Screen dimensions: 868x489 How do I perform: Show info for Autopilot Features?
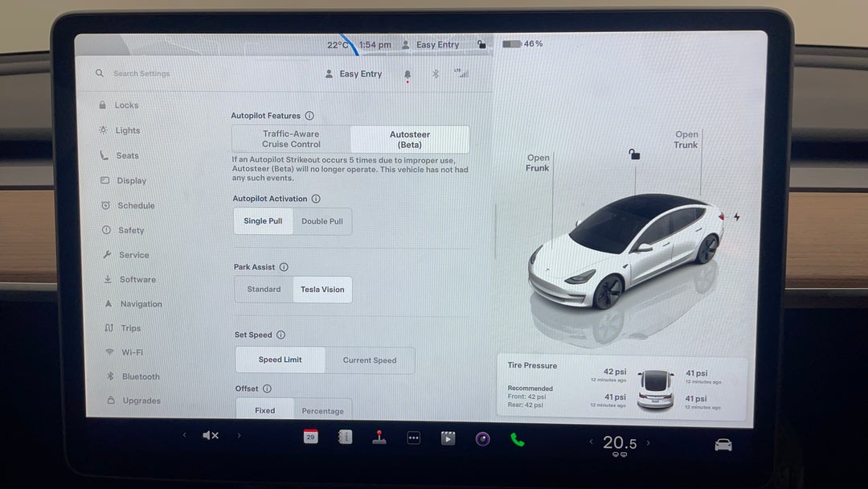tap(309, 116)
